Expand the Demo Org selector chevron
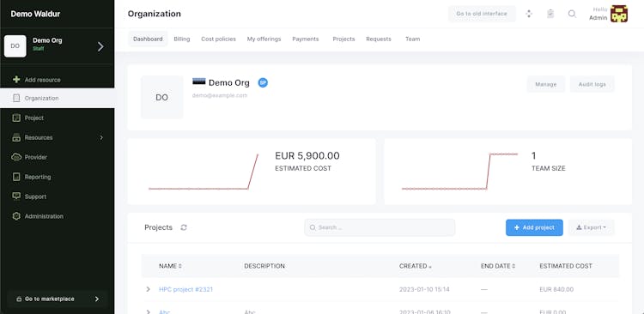This screenshot has height=314, width=644. tap(100, 47)
